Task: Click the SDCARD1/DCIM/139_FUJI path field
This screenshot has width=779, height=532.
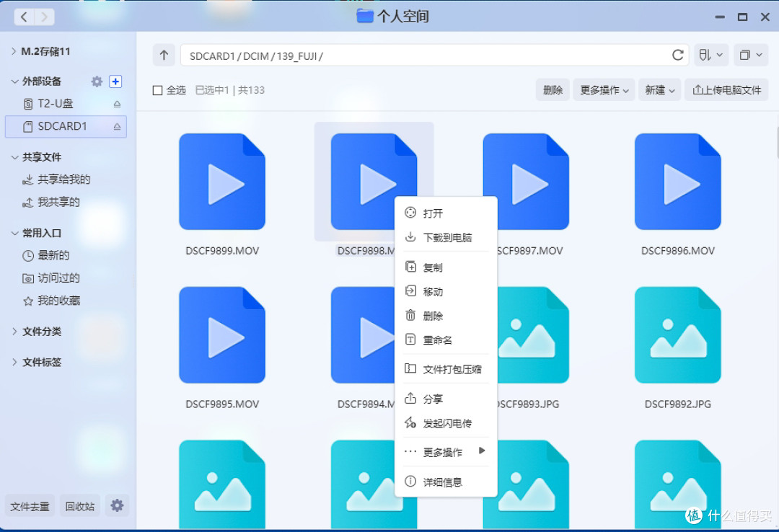Action: (x=433, y=55)
